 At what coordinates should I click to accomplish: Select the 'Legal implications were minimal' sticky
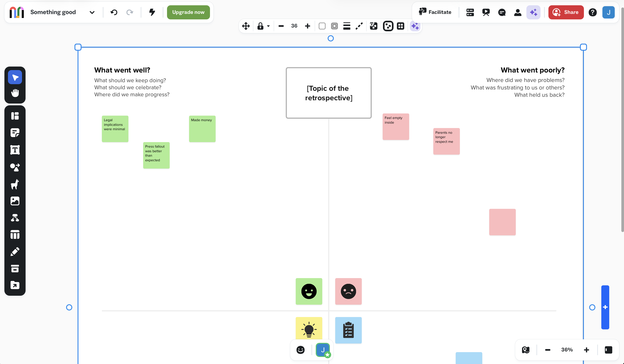point(115,129)
